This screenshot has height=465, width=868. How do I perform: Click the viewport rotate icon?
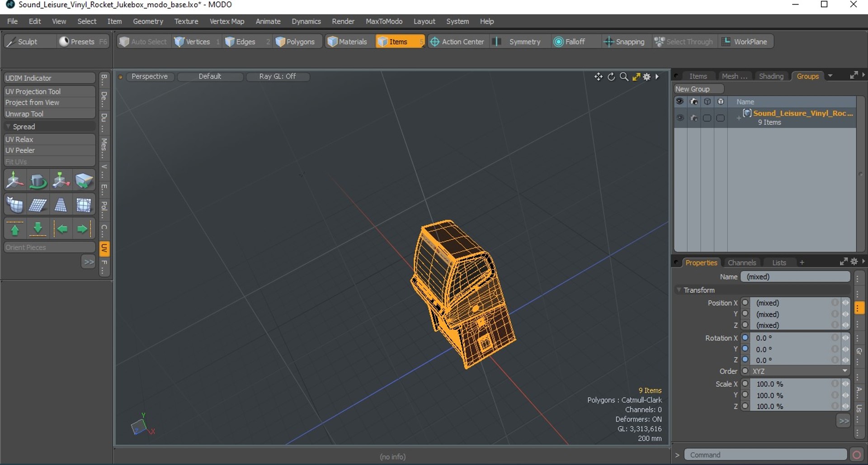tap(611, 77)
